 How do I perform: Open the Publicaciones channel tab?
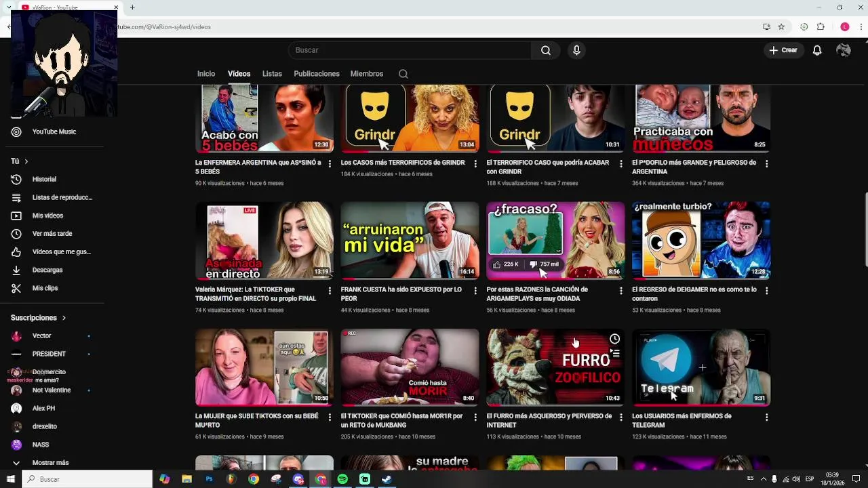click(317, 74)
